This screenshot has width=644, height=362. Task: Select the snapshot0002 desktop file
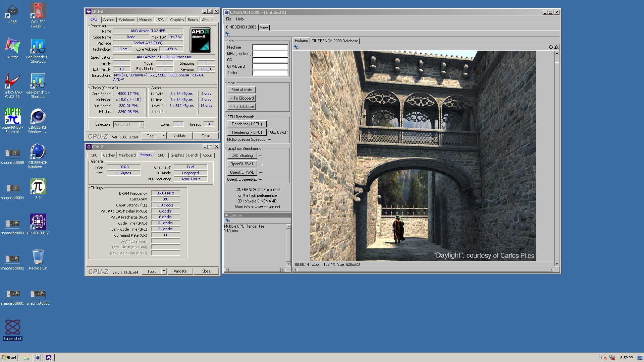point(12,262)
